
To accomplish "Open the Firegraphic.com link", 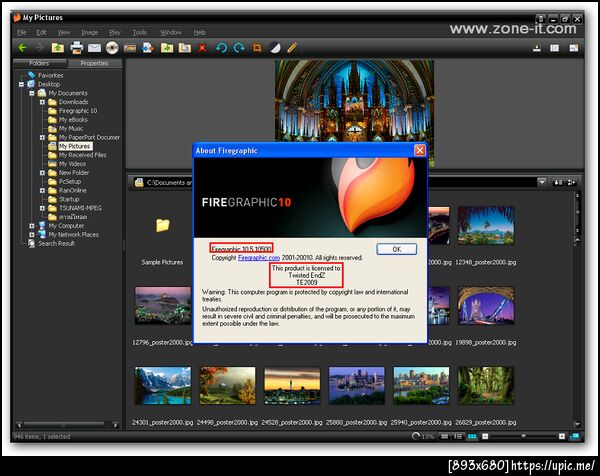I will [x=259, y=258].
